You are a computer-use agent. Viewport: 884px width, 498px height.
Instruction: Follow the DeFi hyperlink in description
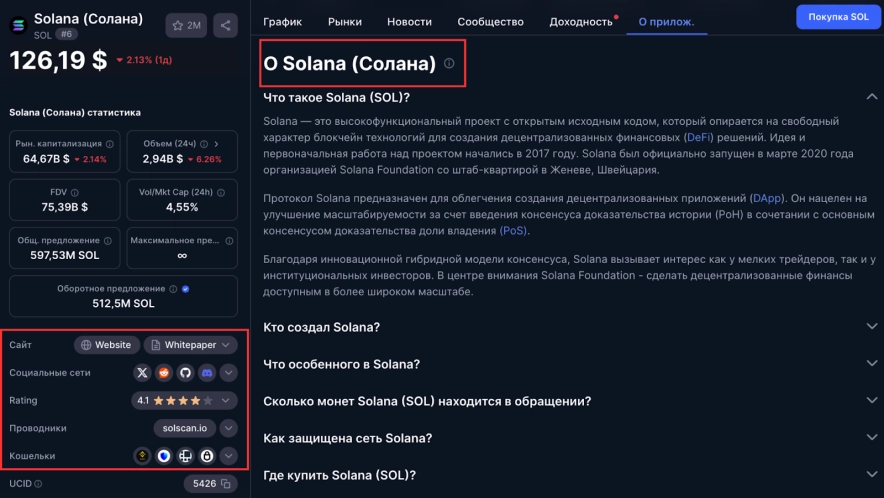pos(699,137)
